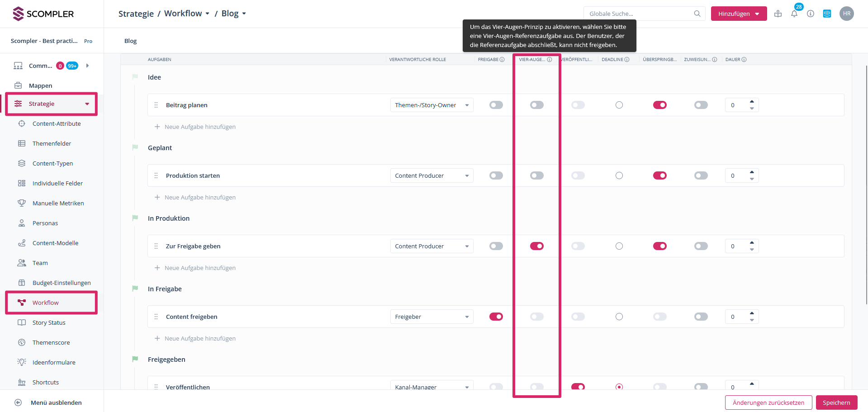Screen dimensions: 868x412
Task: Click the Intercom chat icon in header
Action: point(827,14)
